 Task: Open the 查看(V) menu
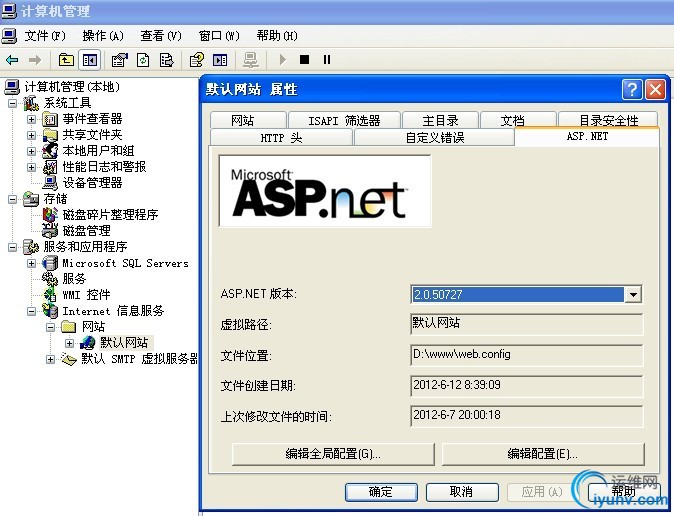point(161,36)
